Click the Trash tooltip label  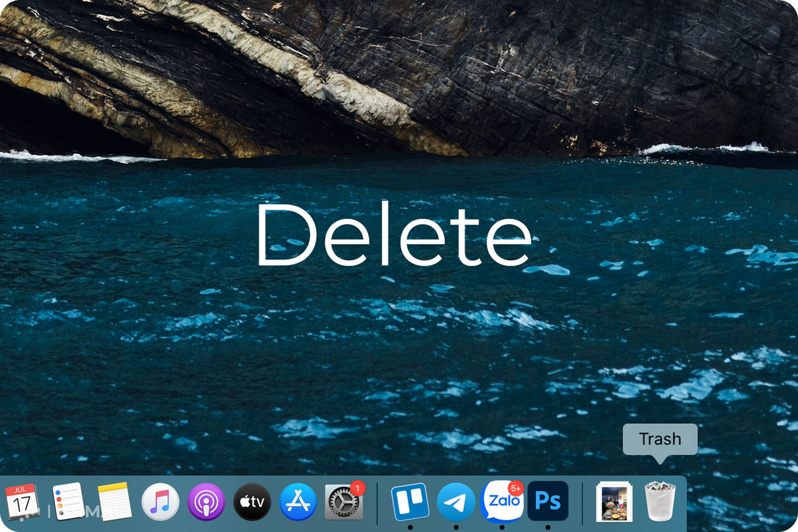tap(660, 439)
